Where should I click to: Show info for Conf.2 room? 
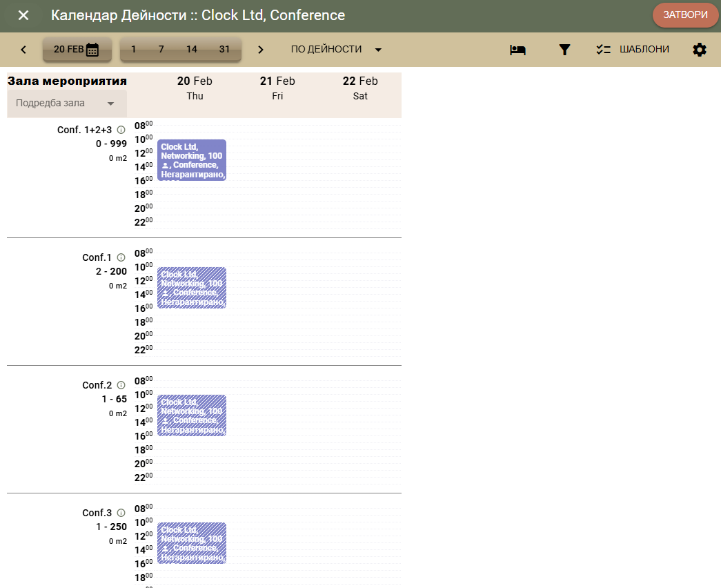point(121,385)
